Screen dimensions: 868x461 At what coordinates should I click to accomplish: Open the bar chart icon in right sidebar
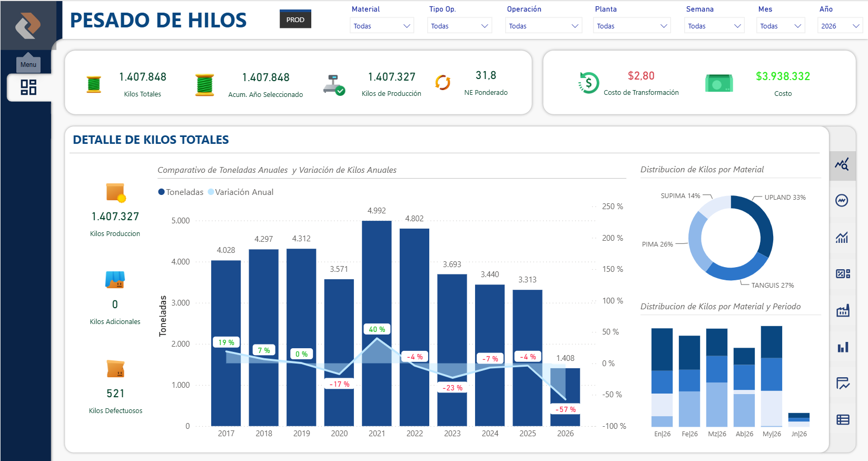pos(843,347)
